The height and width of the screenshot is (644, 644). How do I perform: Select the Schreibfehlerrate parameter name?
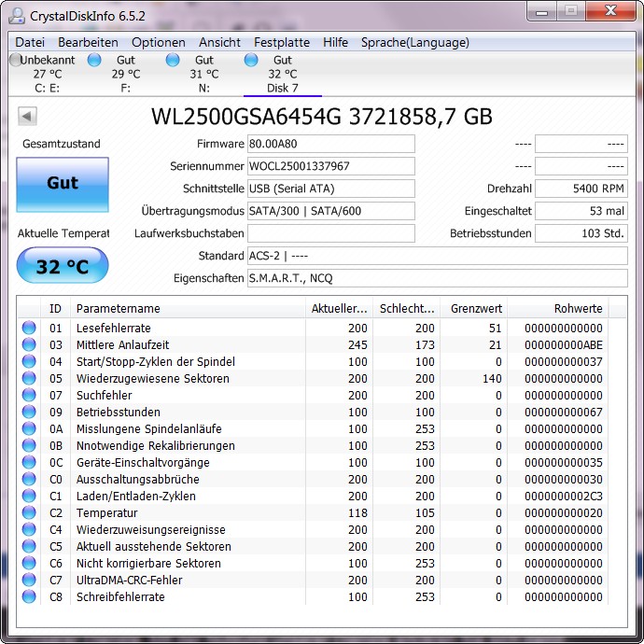pos(120,597)
